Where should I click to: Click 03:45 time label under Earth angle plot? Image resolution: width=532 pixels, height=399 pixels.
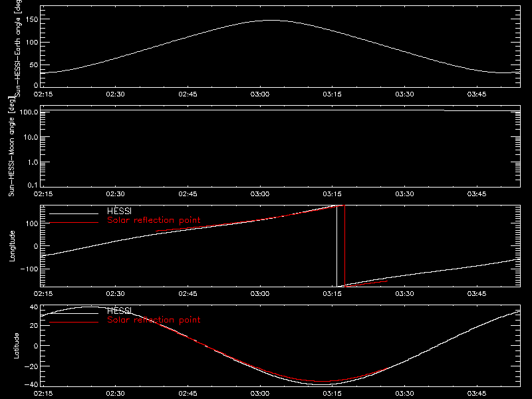coord(477,94)
